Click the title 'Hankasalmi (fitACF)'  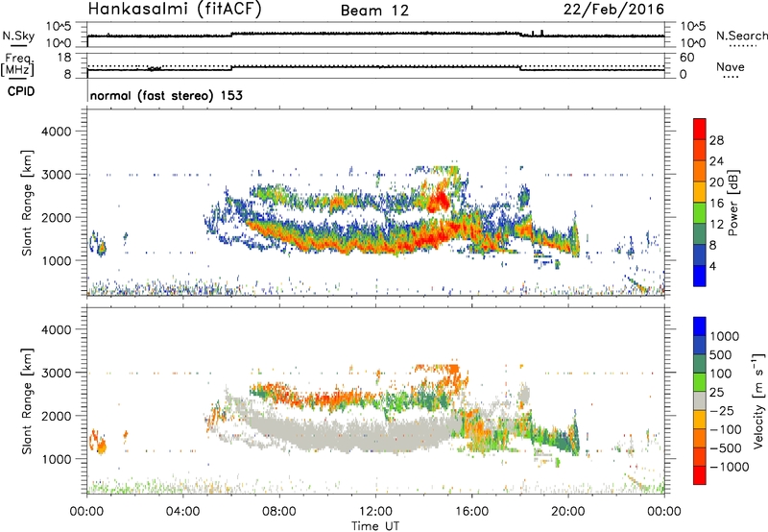click(175, 10)
